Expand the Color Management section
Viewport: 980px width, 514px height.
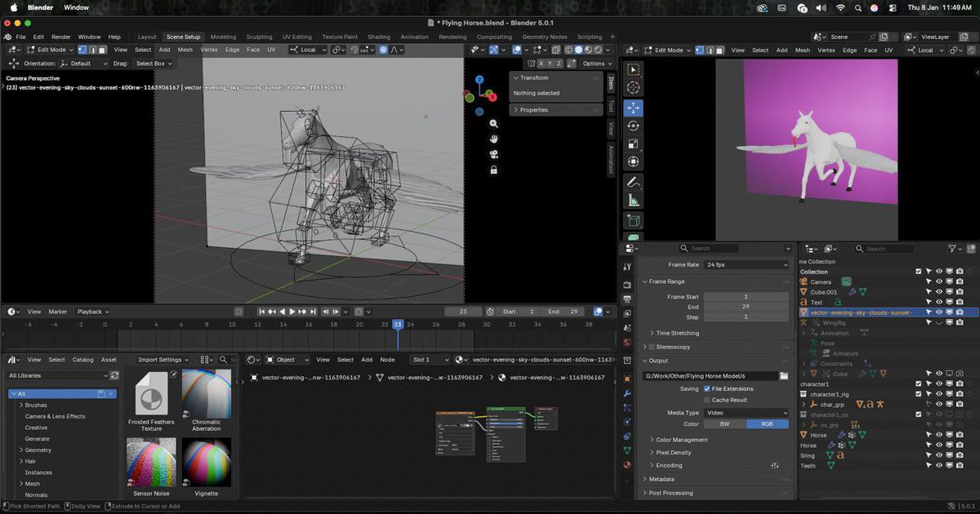click(x=678, y=440)
